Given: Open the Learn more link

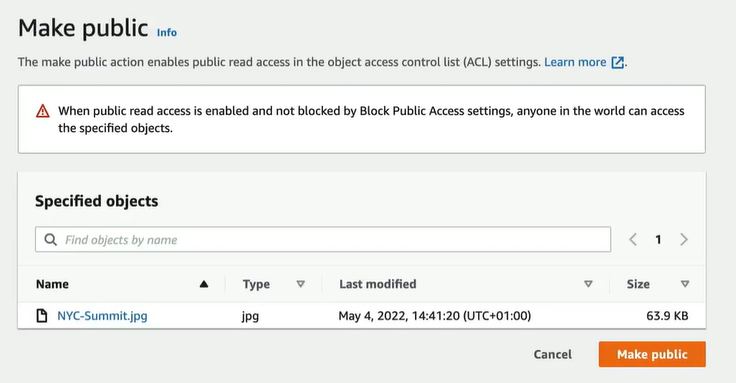Looking at the screenshot, I should pos(575,62).
